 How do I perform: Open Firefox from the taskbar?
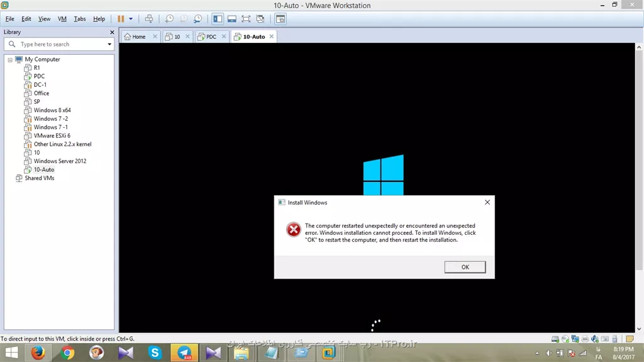point(38,353)
